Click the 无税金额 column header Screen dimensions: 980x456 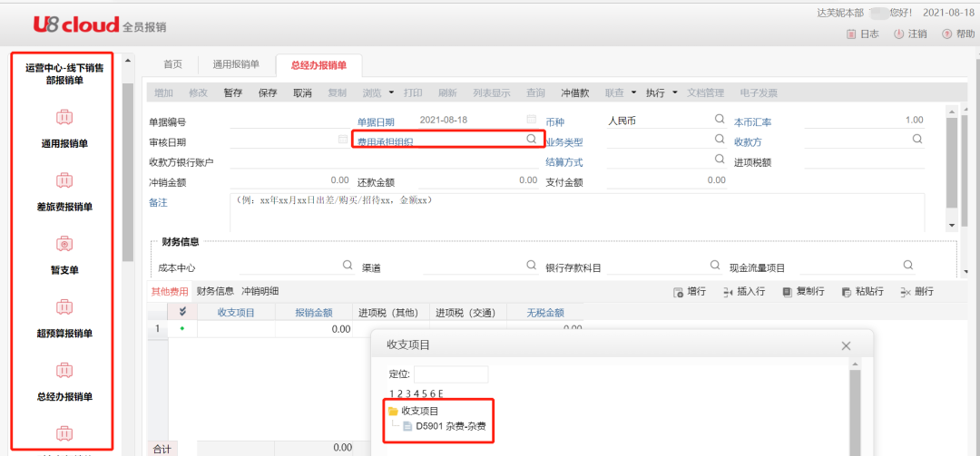tap(545, 313)
